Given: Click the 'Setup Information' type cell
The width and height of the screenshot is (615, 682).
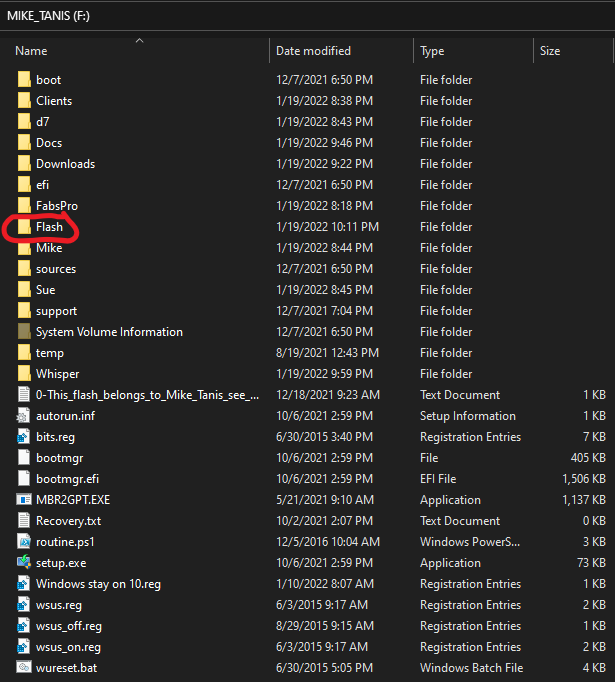Looking at the screenshot, I should 468,416.
